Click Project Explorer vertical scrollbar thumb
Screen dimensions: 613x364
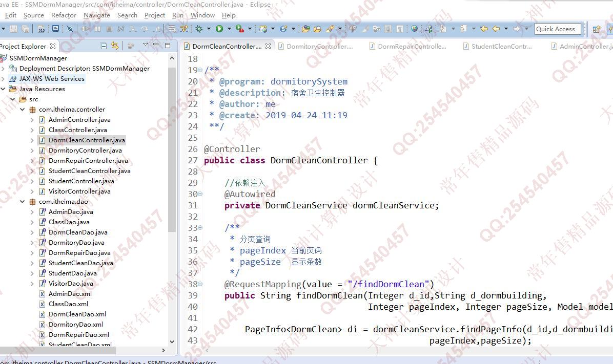(172, 149)
